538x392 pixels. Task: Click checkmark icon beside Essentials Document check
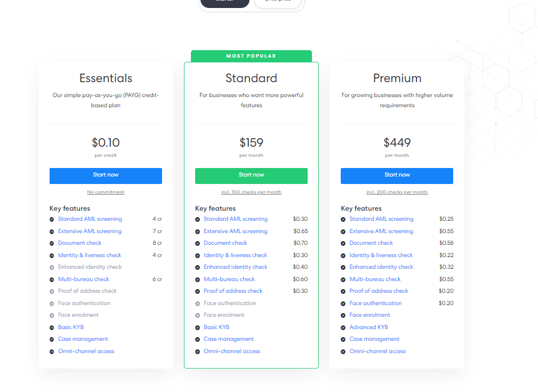point(52,243)
